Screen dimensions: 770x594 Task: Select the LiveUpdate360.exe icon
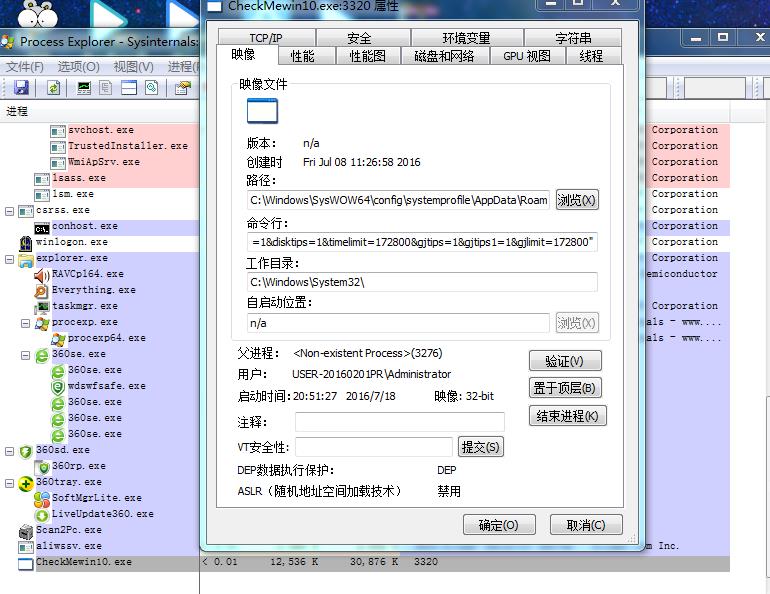pyautogui.click(x=42, y=515)
